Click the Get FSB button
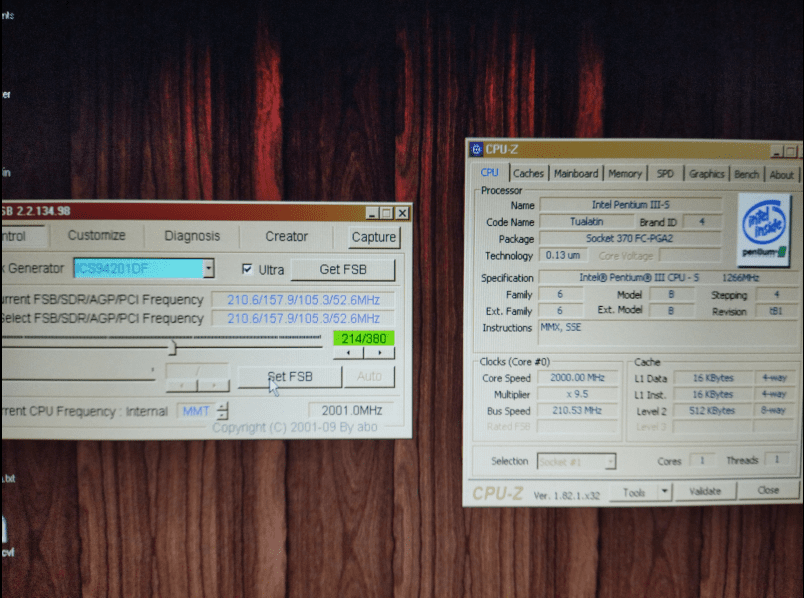 343,270
